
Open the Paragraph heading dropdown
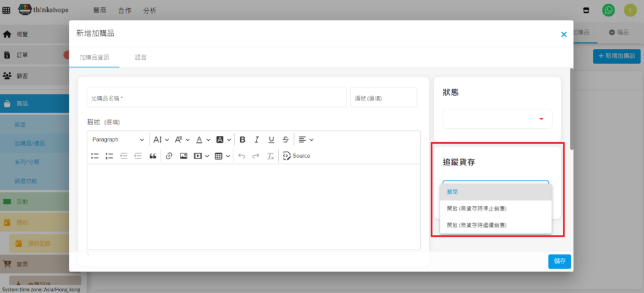118,140
